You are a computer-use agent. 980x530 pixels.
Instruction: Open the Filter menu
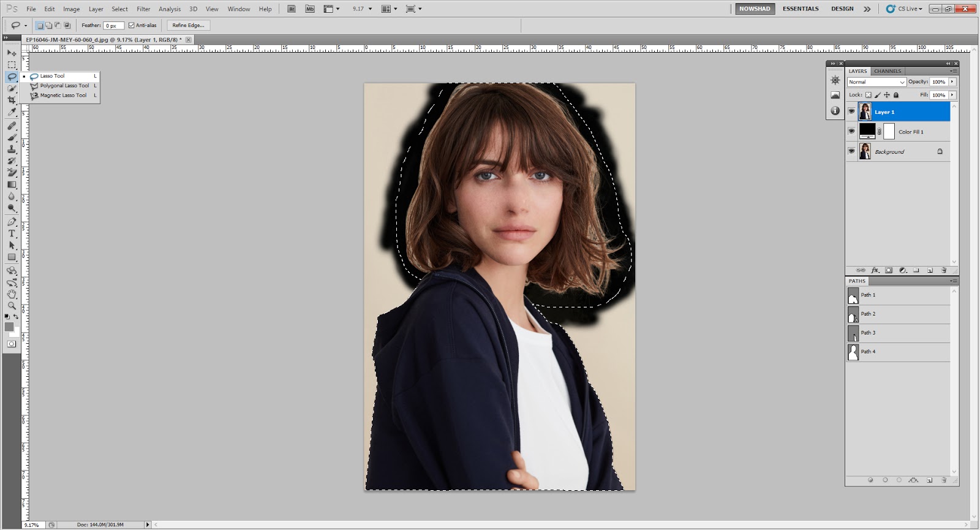143,9
